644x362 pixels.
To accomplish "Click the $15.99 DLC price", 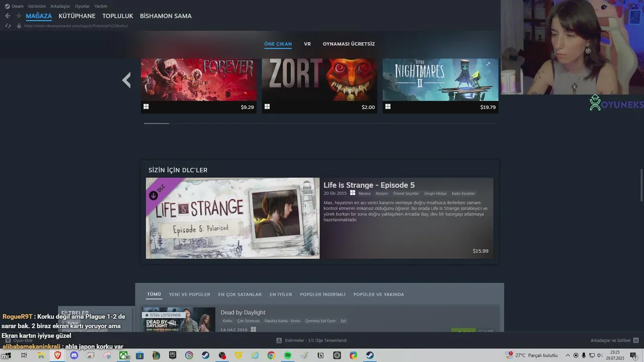I will coord(480,251).
